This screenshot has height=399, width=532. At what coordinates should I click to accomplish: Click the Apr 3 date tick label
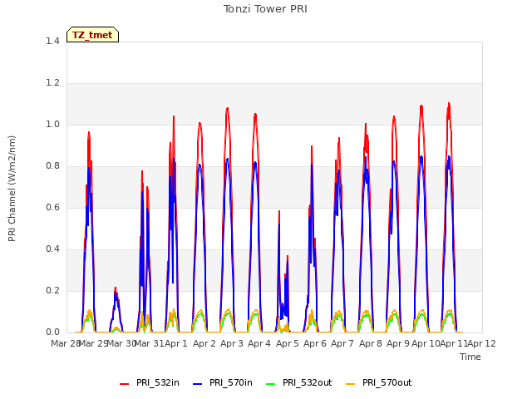pos(232,343)
